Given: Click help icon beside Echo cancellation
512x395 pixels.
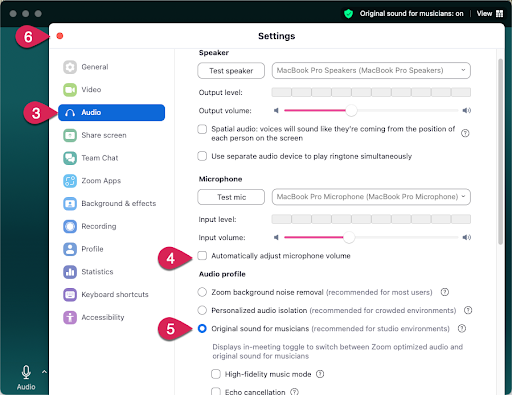Looking at the screenshot, I should [x=294, y=392].
